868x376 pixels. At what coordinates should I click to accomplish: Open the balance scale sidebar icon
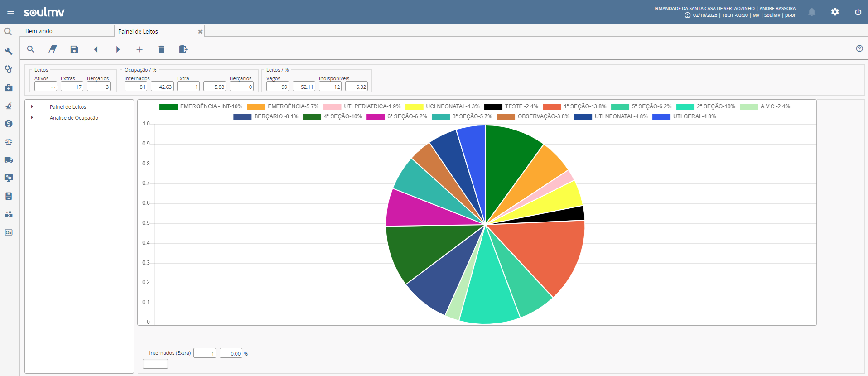coord(9,142)
